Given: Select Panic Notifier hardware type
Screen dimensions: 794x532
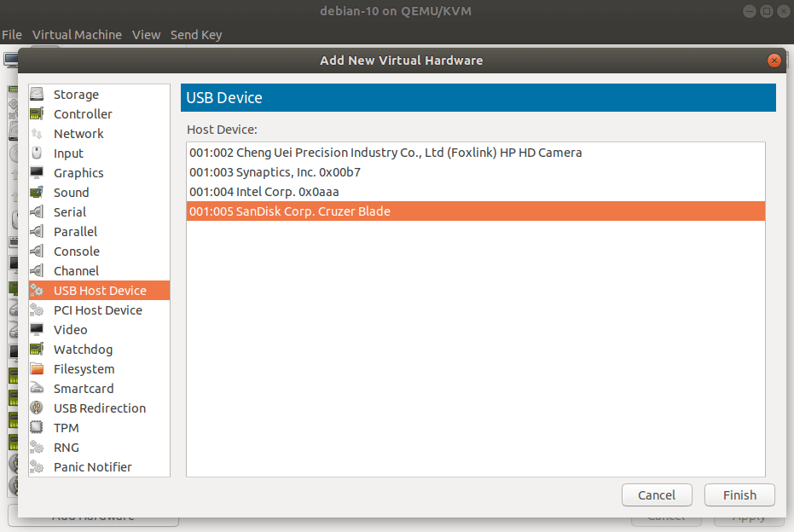Looking at the screenshot, I should coord(99,466).
